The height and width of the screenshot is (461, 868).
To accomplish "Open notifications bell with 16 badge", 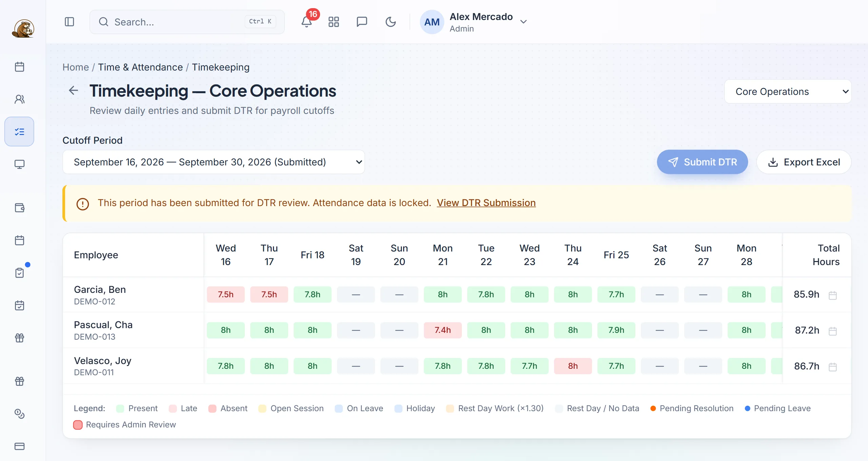I will click(307, 22).
